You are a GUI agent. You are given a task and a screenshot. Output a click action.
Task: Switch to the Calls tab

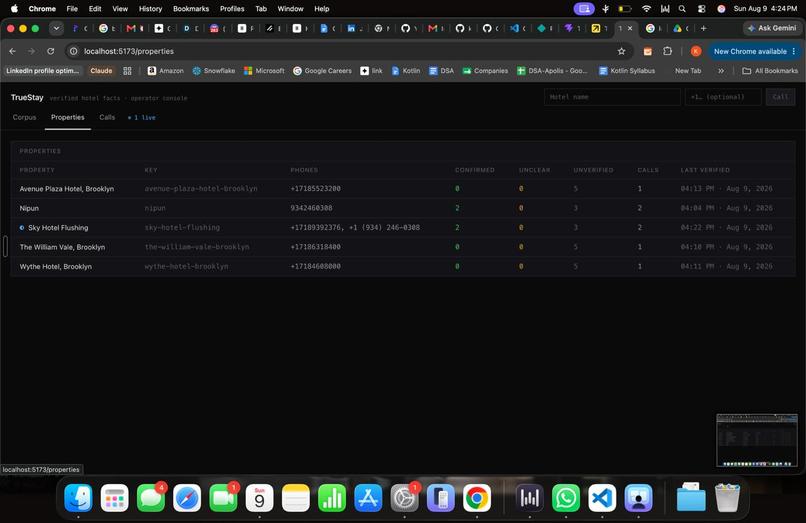point(107,117)
